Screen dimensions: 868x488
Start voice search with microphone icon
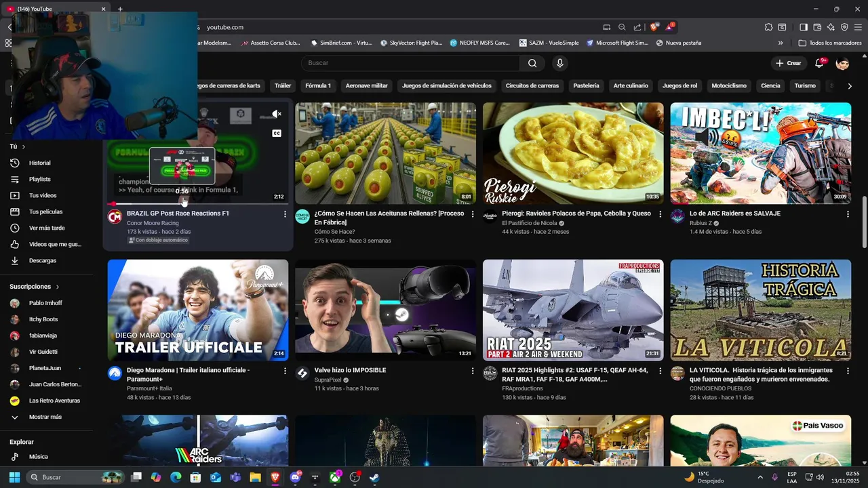559,63
